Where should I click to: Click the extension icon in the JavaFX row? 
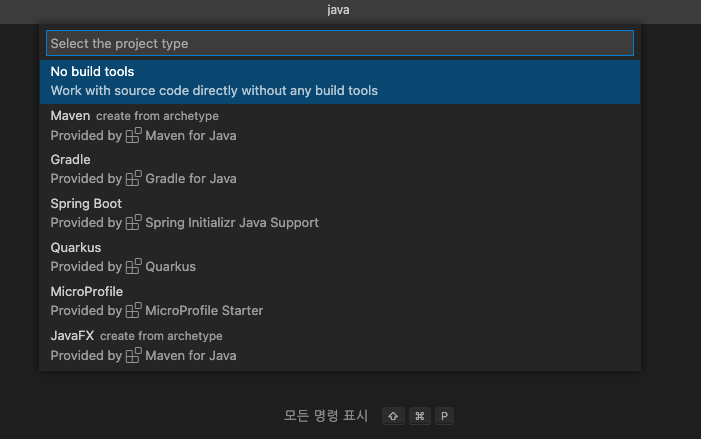pos(134,355)
